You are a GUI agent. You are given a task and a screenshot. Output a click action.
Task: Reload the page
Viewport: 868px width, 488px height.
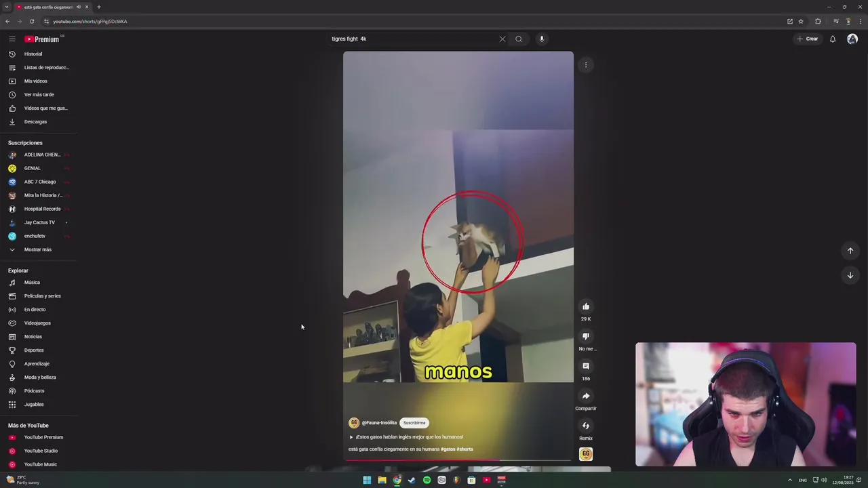tap(31, 21)
